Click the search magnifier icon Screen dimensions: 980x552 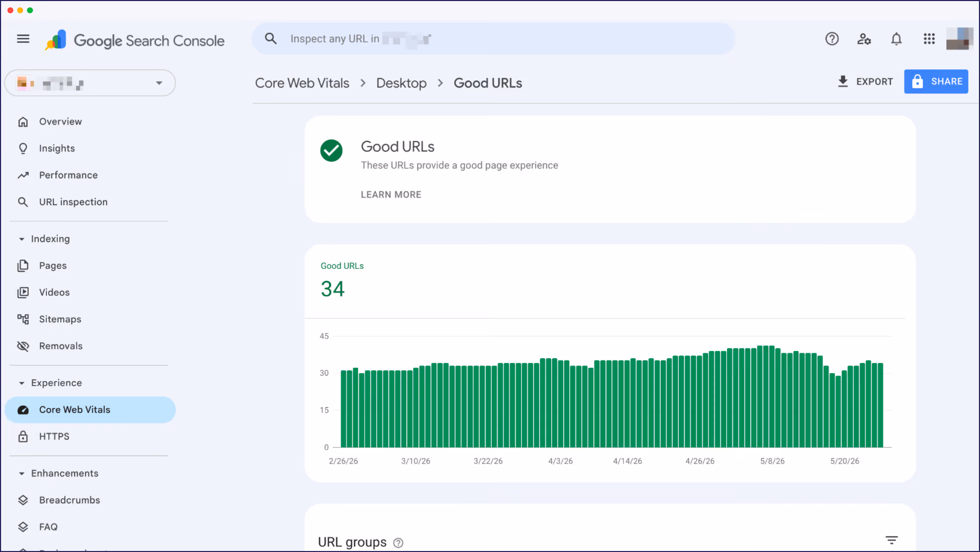click(271, 39)
